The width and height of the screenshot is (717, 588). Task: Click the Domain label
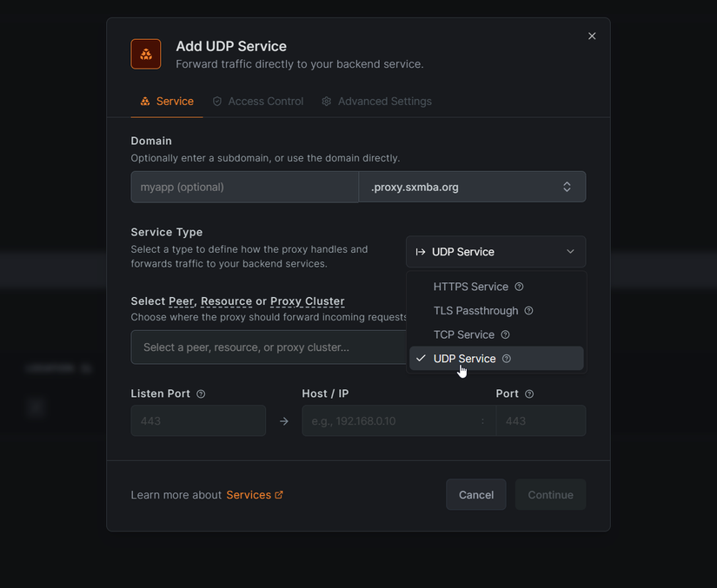(151, 141)
